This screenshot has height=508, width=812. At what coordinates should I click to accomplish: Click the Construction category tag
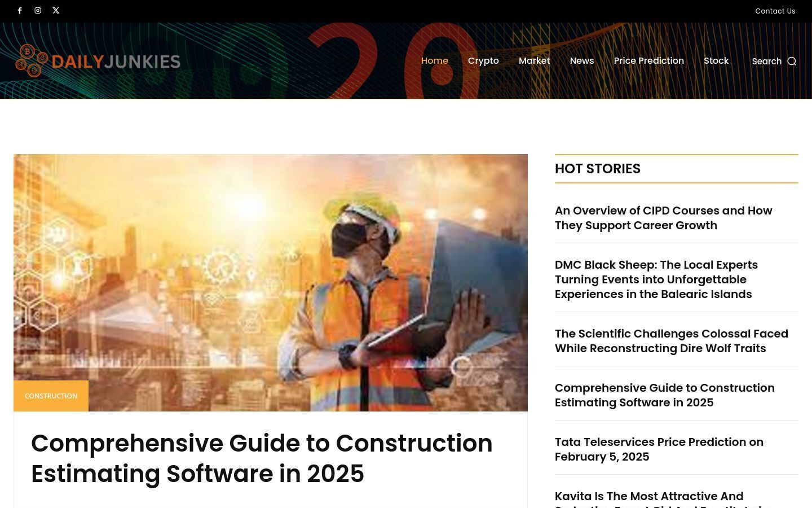51,396
